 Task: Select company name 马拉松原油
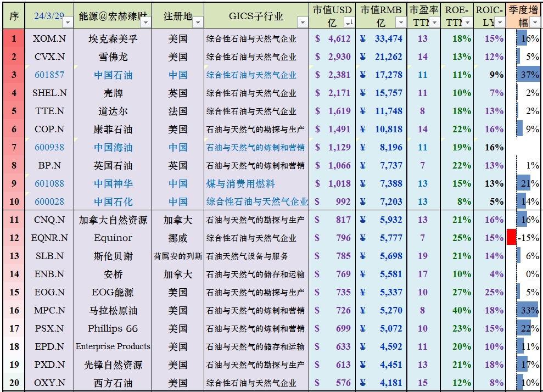(x=113, y=310)
